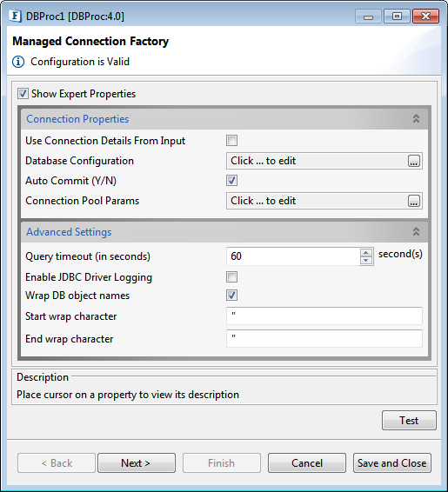Increase Query timeout with the up arrow
Screen dimensions: 448x492
pyautogui.click(x=365, y=253)
